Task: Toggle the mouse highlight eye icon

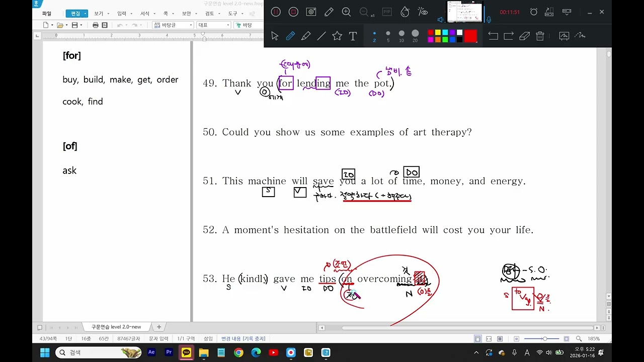Action: [423, 12]
